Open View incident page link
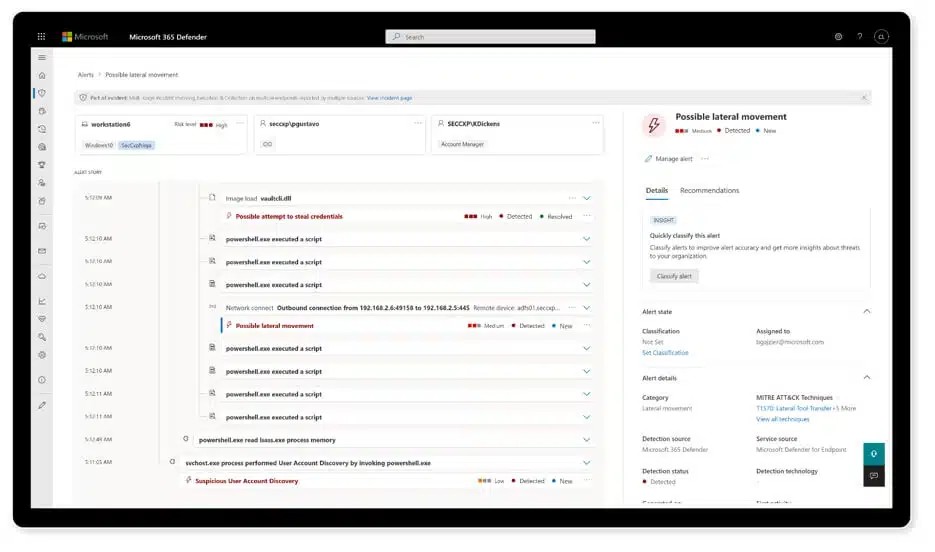This screenshot has width=935, height=552. 389,98
